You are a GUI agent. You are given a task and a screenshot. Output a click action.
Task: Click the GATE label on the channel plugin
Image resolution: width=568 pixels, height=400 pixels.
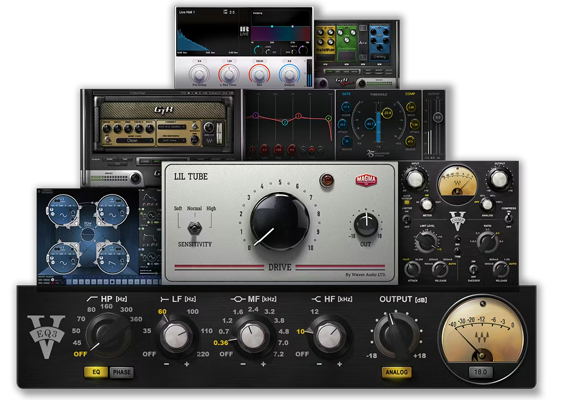(x=346, y=94)
